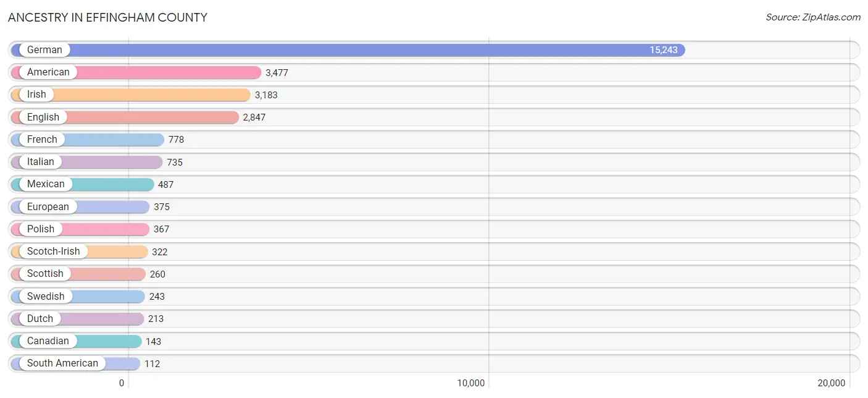The width and height of the screenshot is (868, 398).
Task: Click the French value 778
Action: [x=177, y=140]
